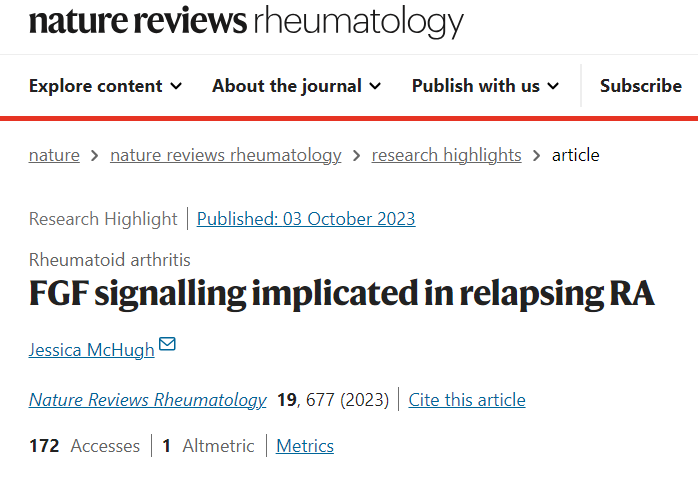Image resolution: width=698 pixels, height=498 pixels.
Task: Click the article title heading
Action: 342,295
